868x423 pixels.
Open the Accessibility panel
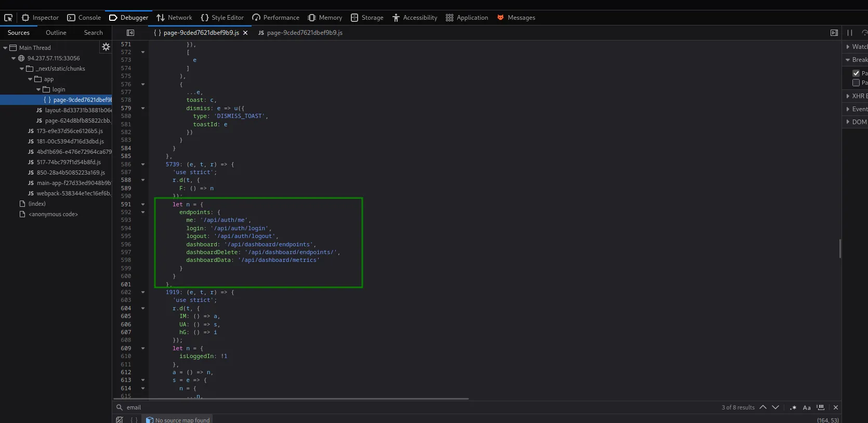[415, 18]
